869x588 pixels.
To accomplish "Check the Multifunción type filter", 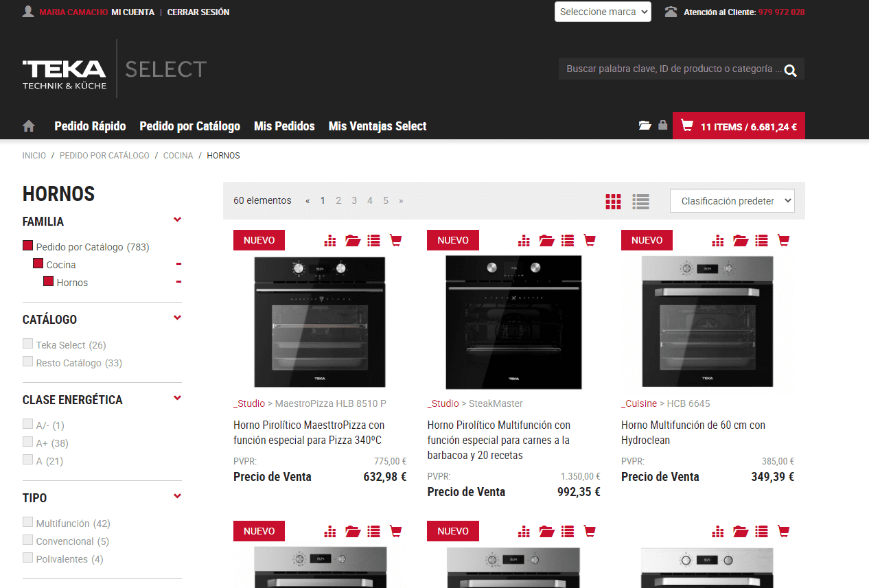I will [27, 522].
